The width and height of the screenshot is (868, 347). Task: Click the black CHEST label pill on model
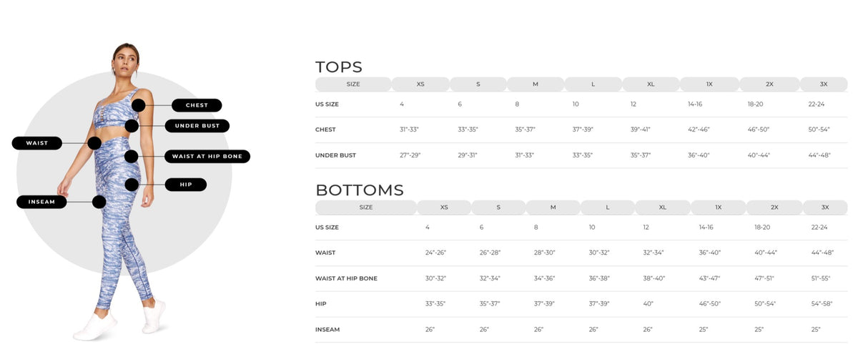click(x=197, y=105)
